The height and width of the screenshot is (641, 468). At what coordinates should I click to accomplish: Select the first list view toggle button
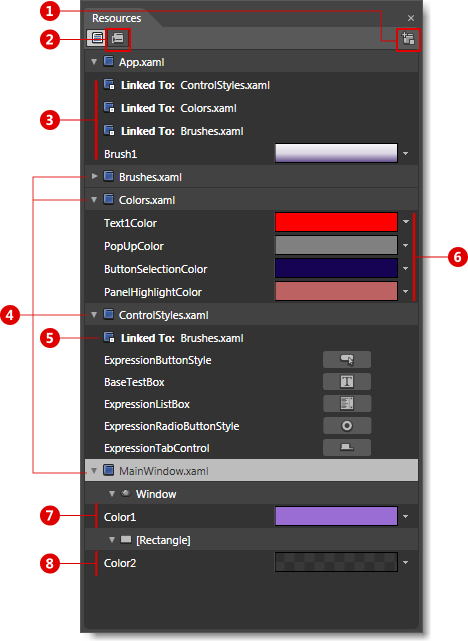(x=96, y=38)
